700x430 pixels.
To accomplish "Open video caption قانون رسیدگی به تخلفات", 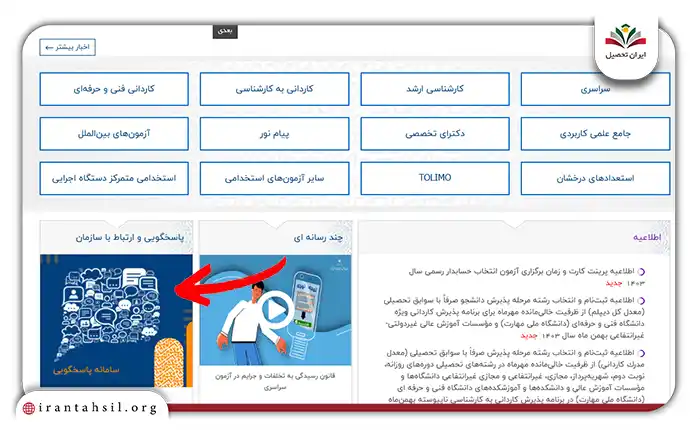I will pyautogui.click(x=275, y=381).
